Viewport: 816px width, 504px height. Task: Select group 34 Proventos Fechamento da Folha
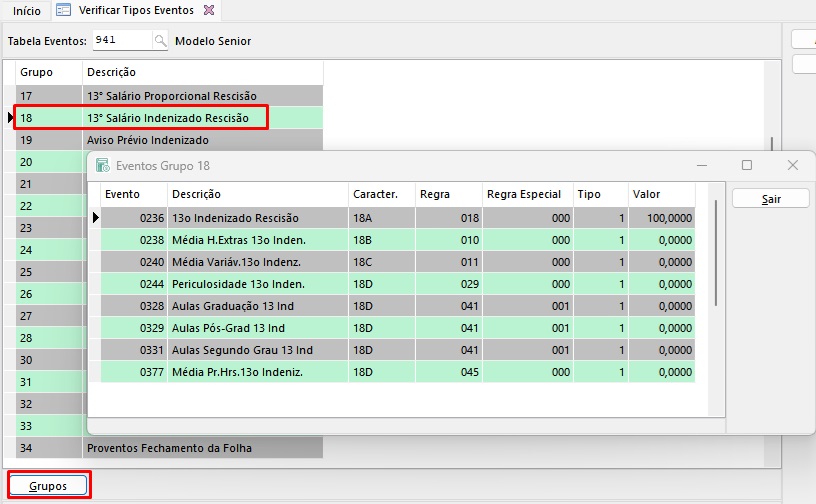point(169,448)
